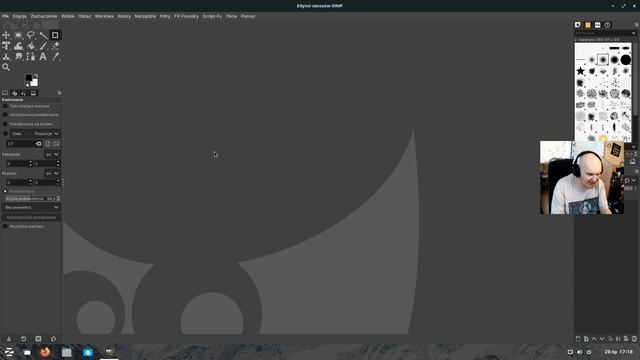Select the Warp Transform tool
This screenshot has width=640, height=360.
[x=18, y=46]
